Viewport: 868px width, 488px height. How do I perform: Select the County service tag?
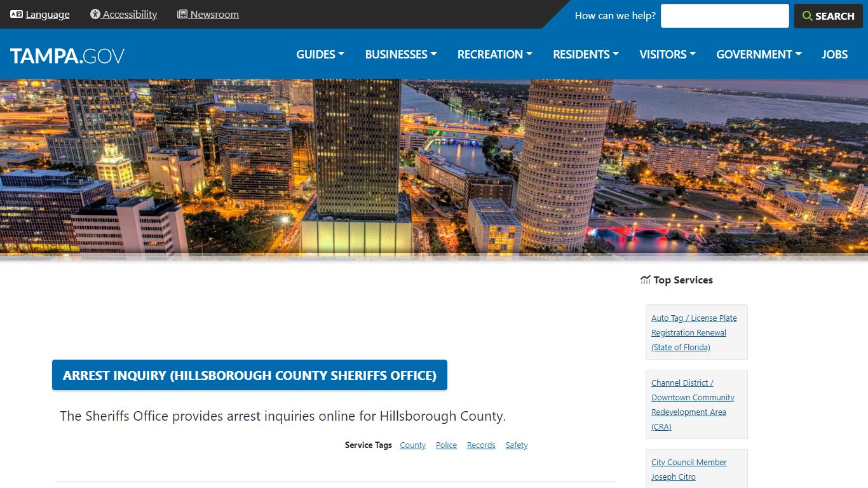(x=413, y=445)
